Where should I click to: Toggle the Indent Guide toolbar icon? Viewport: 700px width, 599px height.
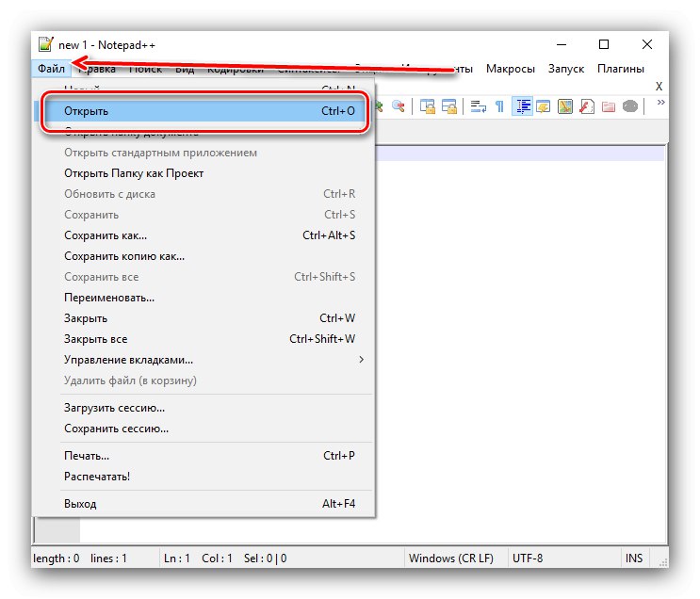point(522,106)
